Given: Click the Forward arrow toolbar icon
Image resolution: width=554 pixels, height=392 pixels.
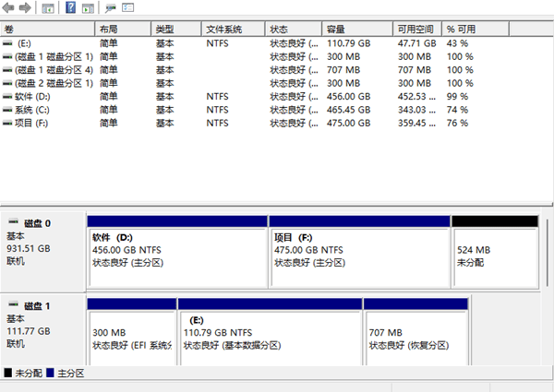Looking at the screenshot, I should coord(25,7).
